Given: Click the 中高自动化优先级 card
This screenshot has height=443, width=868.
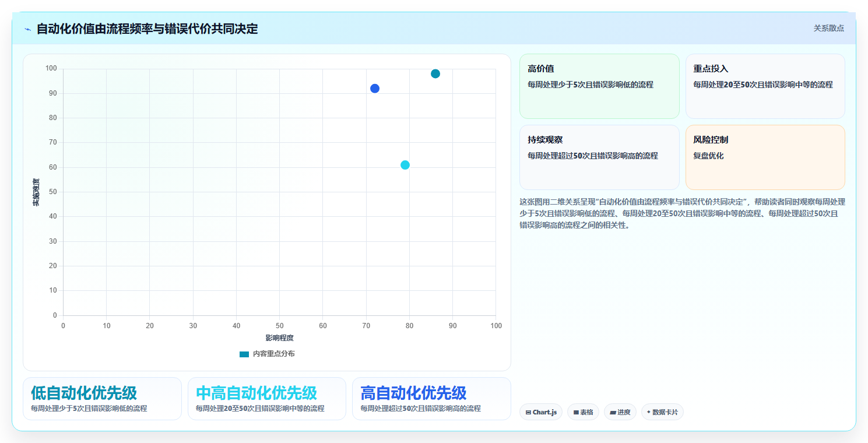Looking at the screenshot, I should [x=267, y=399].
